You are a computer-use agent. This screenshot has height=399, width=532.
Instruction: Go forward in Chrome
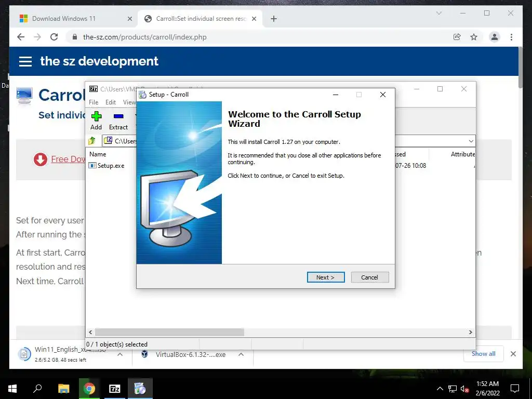37,37
